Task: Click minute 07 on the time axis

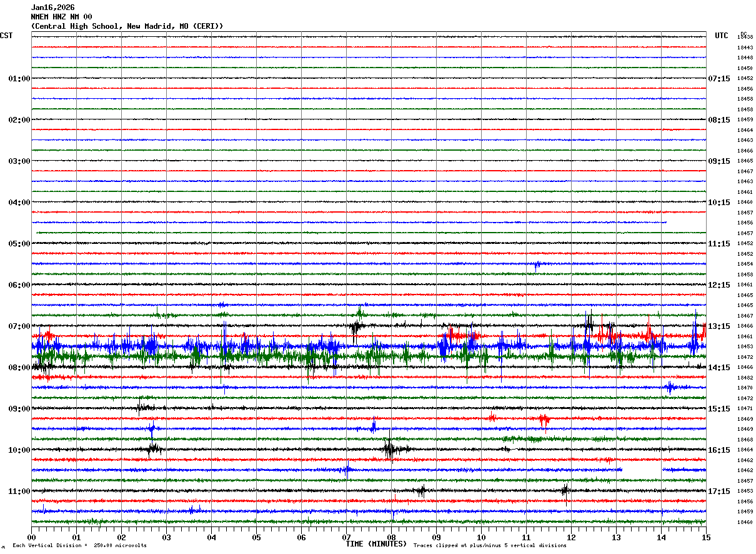Action: pyautogui.click(x=346, y=537)
